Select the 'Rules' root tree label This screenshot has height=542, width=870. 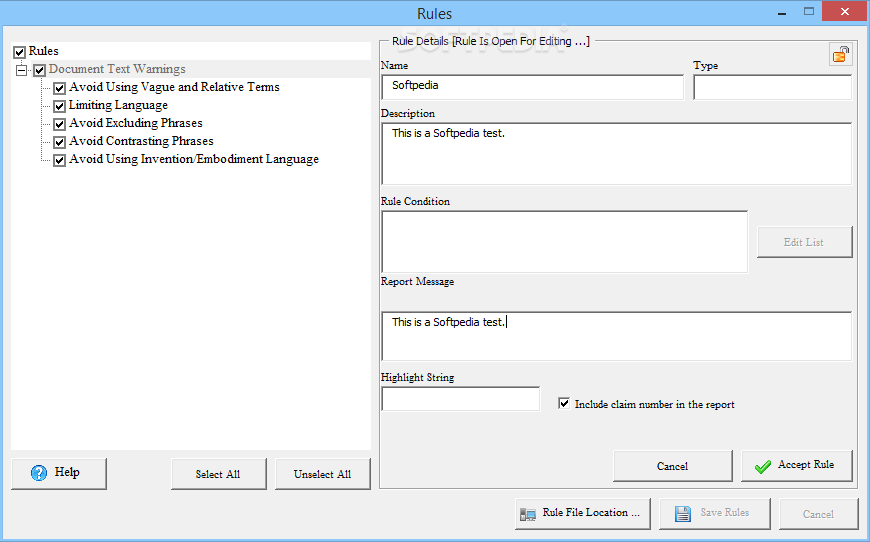click(44, 51)
